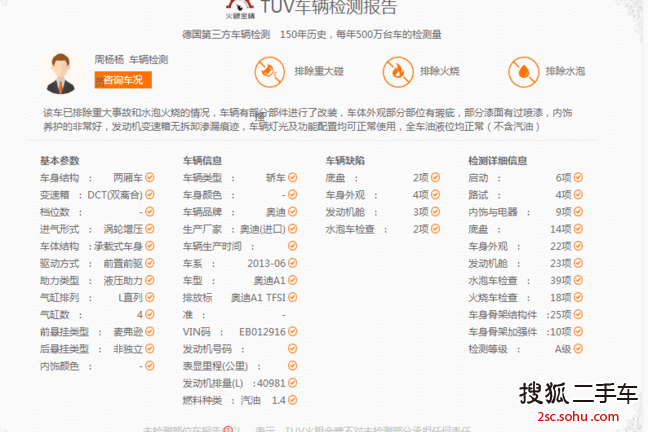Click the check icon beside 车辆品牌 奥迪

pyautogui.click(x=293, y=212)
